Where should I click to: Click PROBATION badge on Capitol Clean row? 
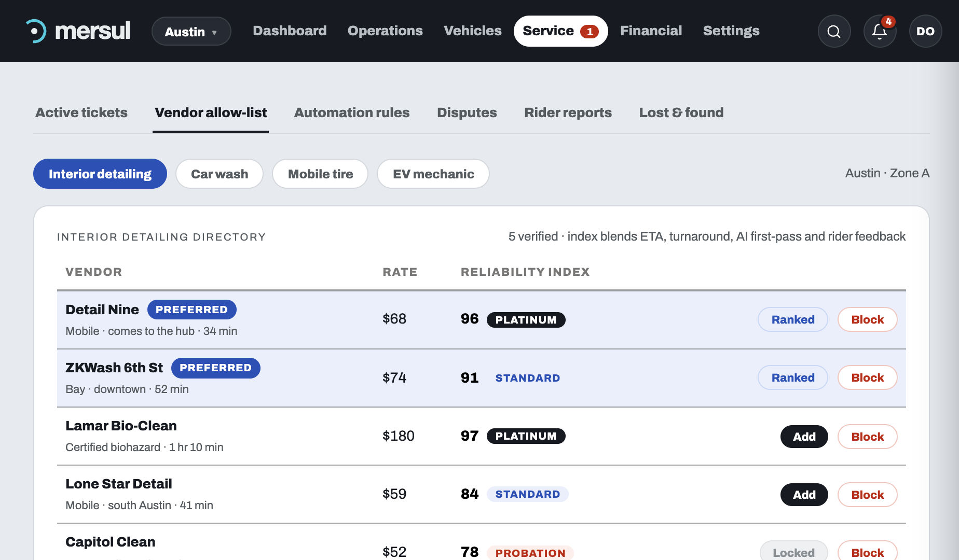coord(530,553)
